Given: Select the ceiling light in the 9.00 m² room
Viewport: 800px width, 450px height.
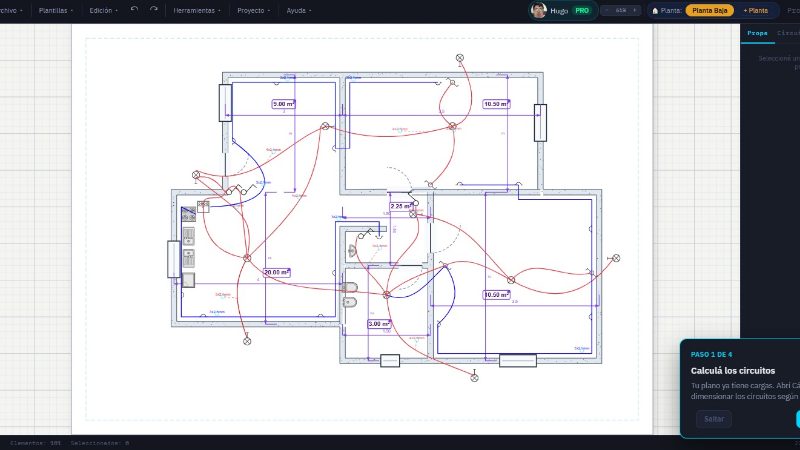Looking at the screenshot, I should (325, 126).
